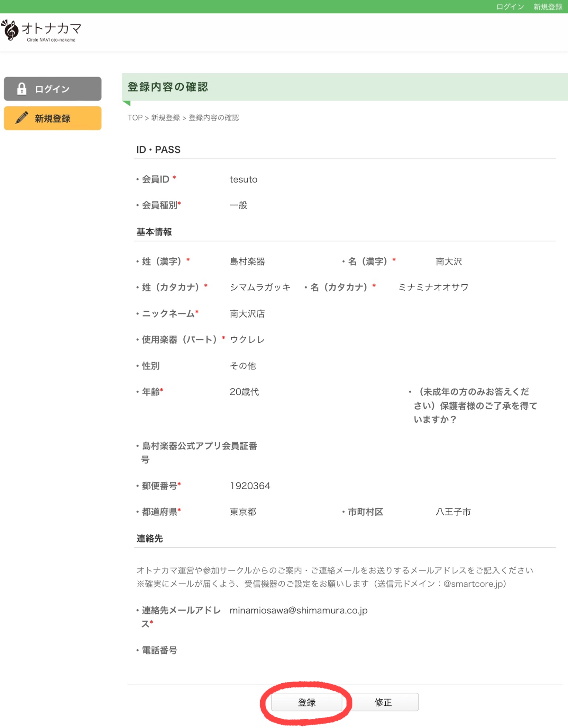Click the city value 八王子市
The image size is (568, 728).
tap(453, 512)
